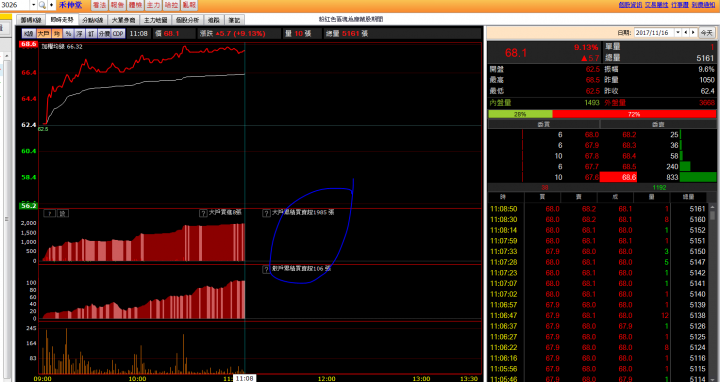Click the 主力 toolbar button
This screenshot has height=382, width=720.
153,5
